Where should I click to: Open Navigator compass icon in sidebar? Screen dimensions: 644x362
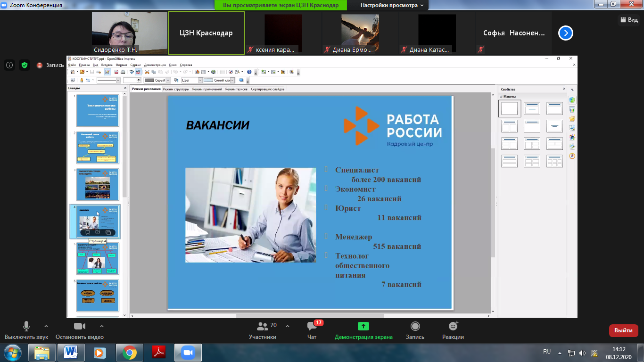point(572,156)
